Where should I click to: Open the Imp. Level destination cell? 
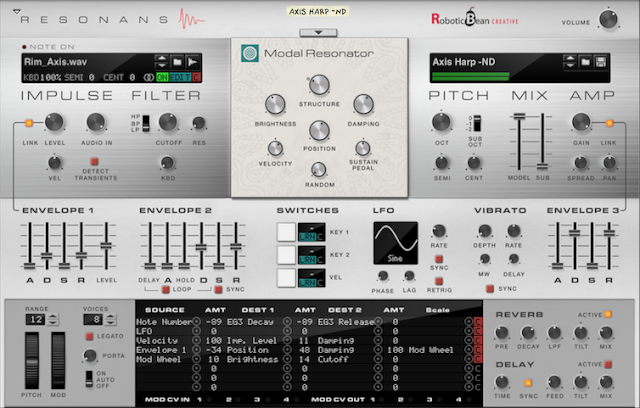tap(252, 341)
